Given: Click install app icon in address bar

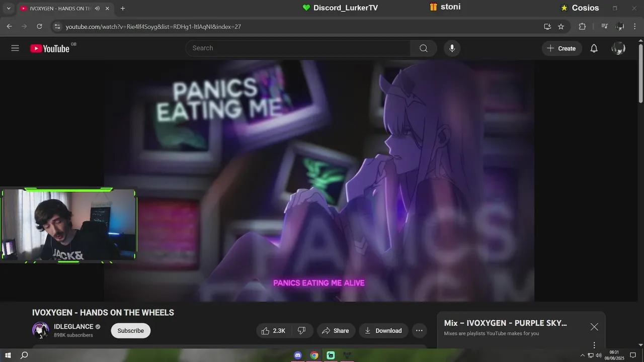Looking at the screenshot, I should pos(547,26).
